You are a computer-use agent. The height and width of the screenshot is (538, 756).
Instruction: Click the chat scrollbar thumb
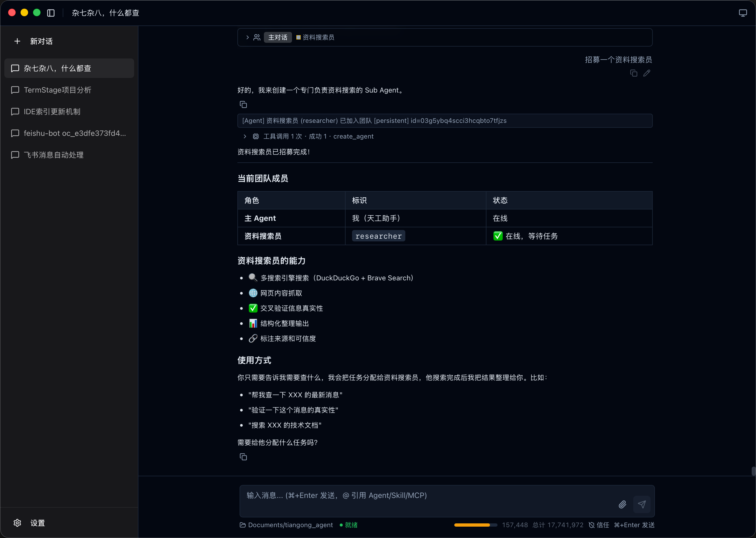[753, 471]
